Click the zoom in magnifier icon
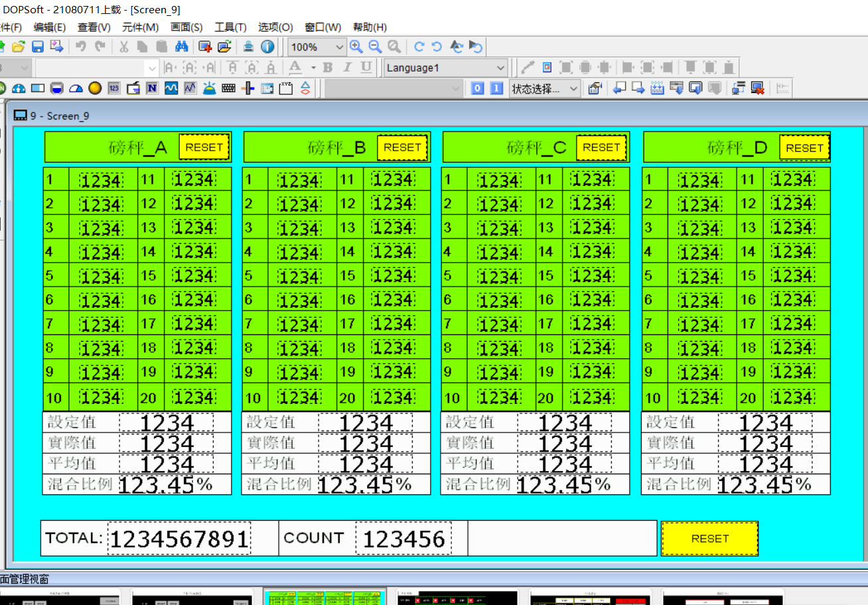The height and width of the screenshot is (605, 868). pyautogui.click(x=356, y=46)
